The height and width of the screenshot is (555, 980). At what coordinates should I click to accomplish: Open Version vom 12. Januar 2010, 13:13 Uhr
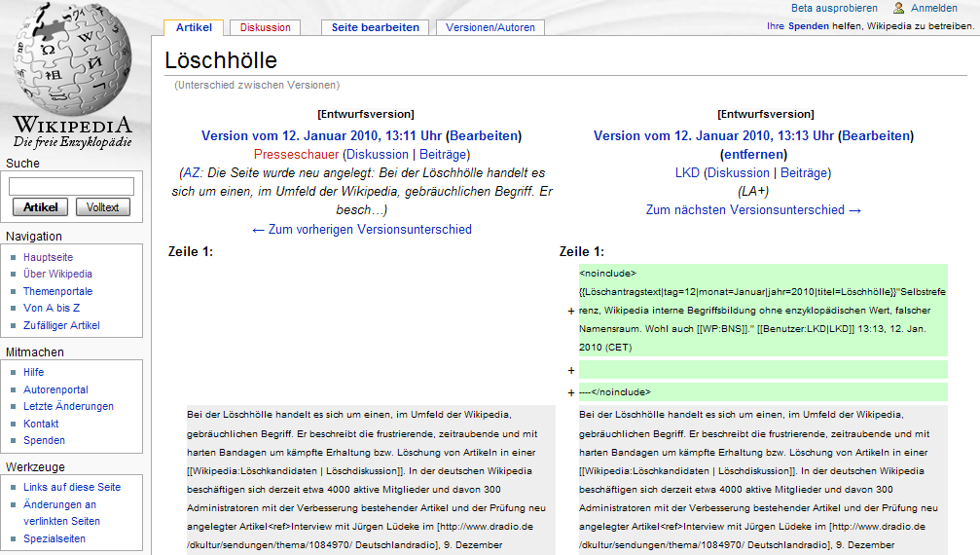[713, 135]
